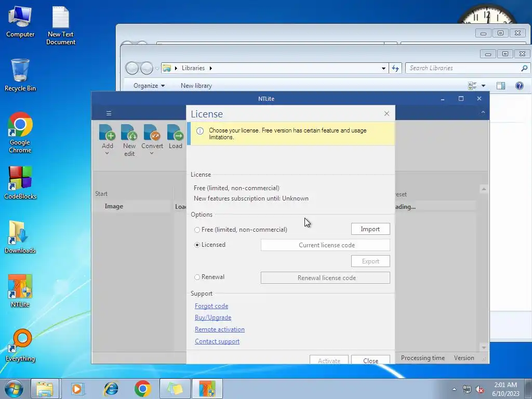Image resolution: width=532 pixels, height=399 pixels.
Task: Open the NTLite hamburger menu
Action: (x=109, y=113)
